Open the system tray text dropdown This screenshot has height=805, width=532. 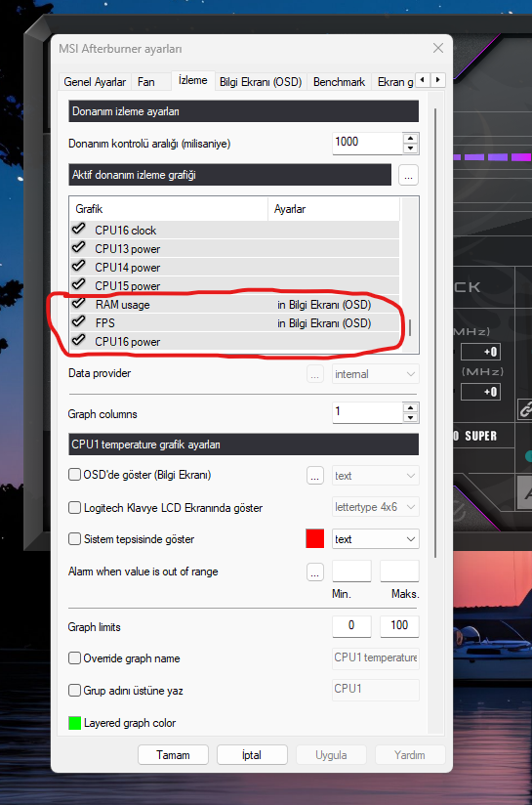click(376, 539)
